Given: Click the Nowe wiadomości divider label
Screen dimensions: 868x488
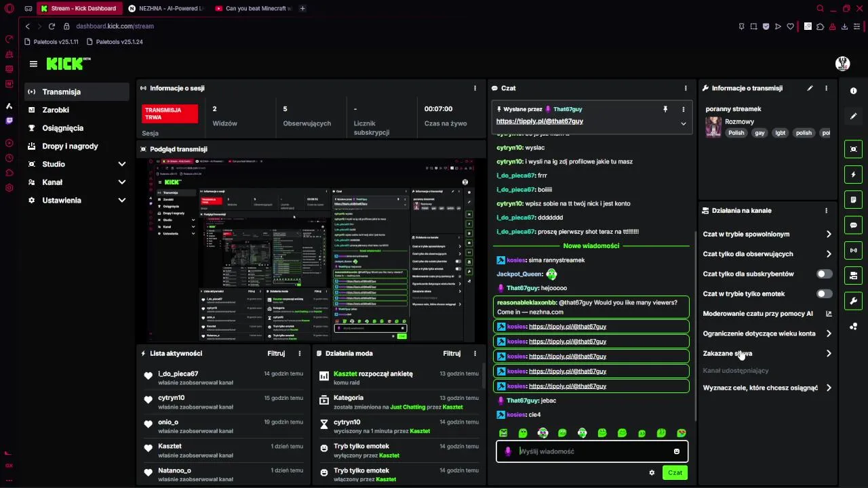Looking at the screenshot, I should 591,246.
